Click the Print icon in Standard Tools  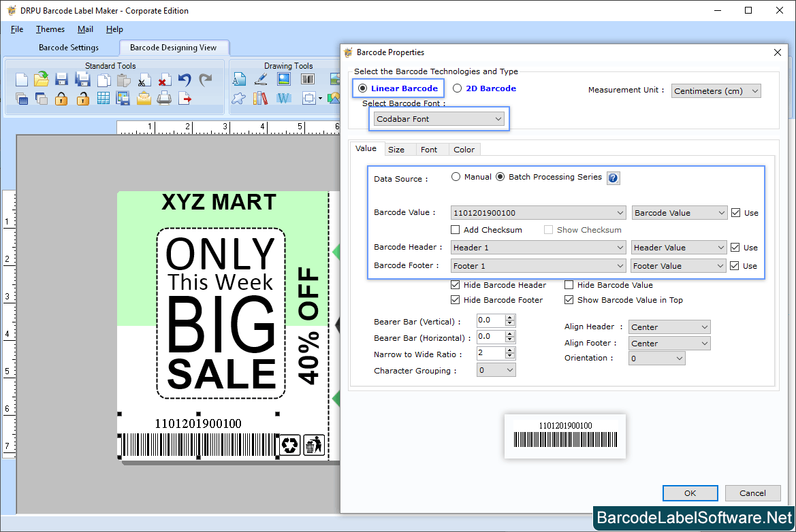(x=163, y=98)
